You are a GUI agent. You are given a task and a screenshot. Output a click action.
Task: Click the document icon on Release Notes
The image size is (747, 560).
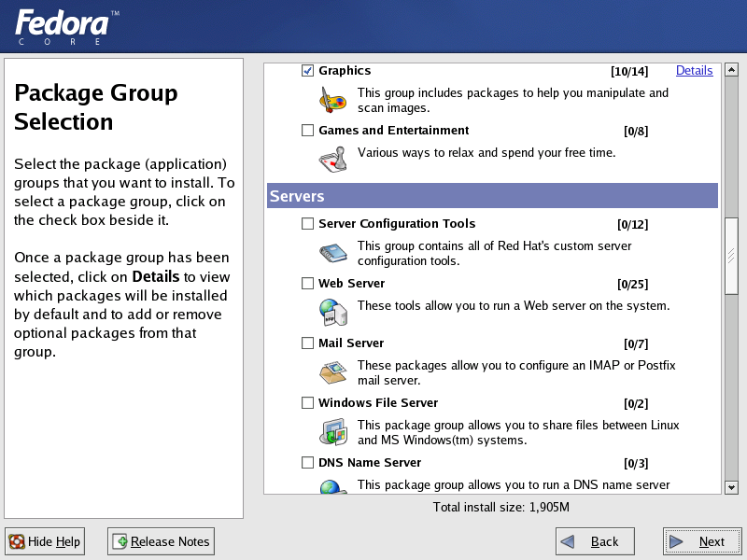pos(120,541)
